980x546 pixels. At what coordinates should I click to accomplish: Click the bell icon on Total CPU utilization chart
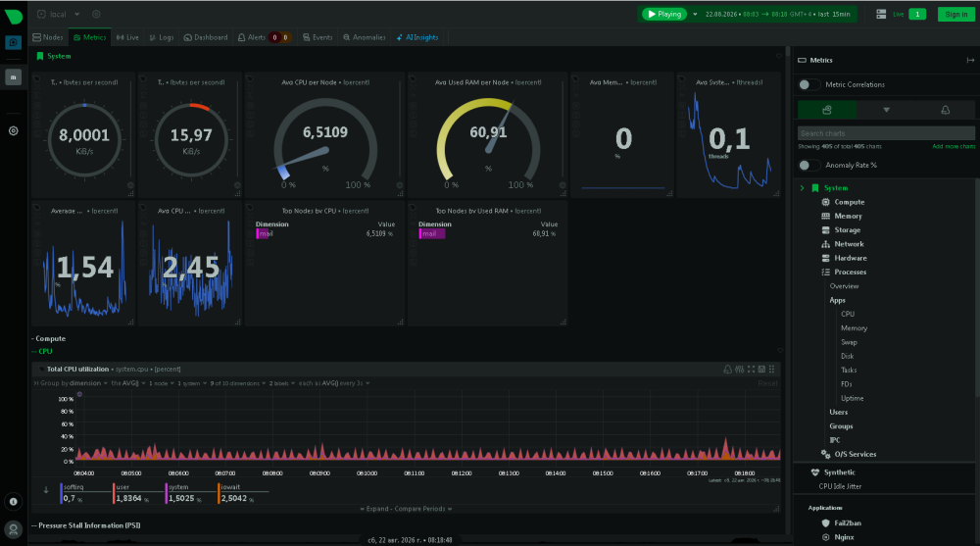tap(727, 369)
